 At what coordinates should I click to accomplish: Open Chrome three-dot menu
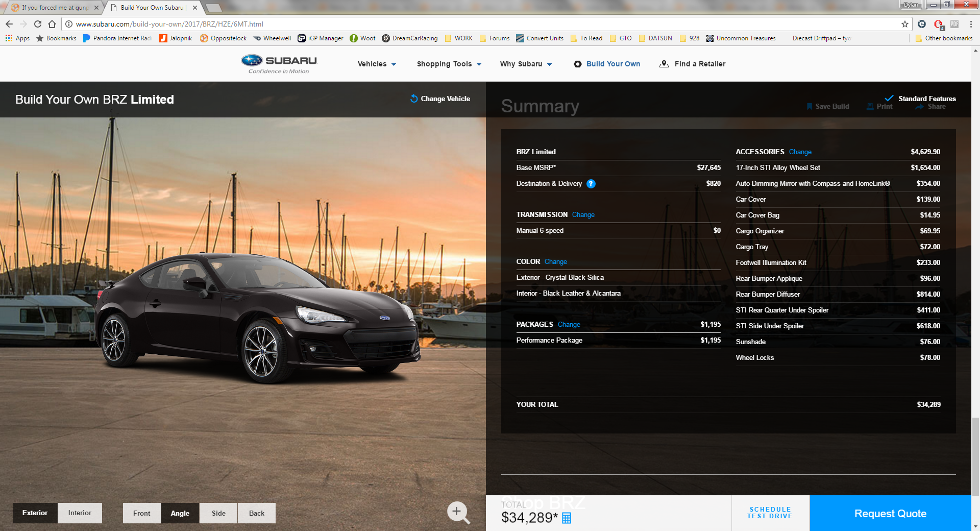tap(971, 24)
